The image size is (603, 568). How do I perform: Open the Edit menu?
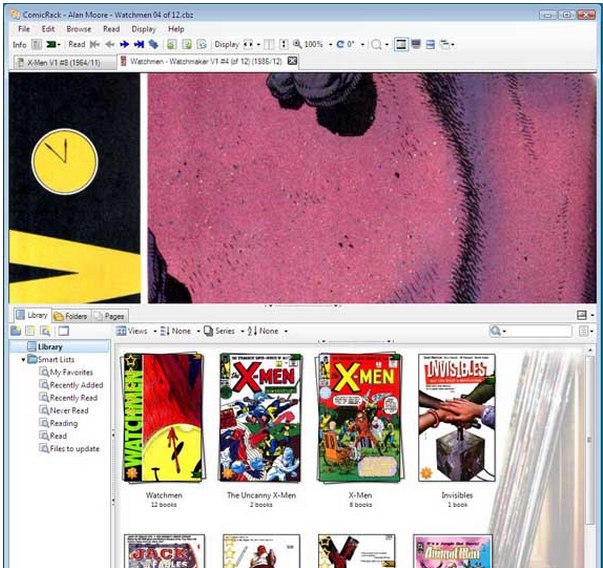(x=48, y=29)
